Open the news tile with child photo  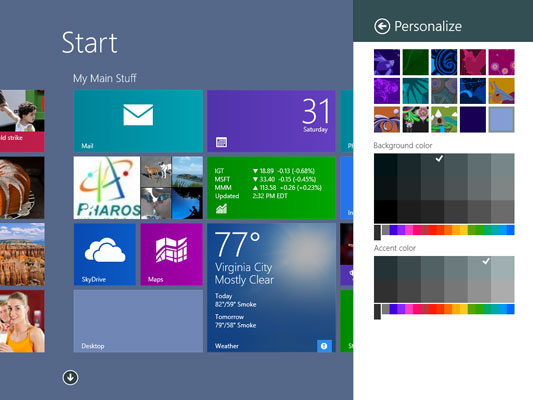point(22,121)
